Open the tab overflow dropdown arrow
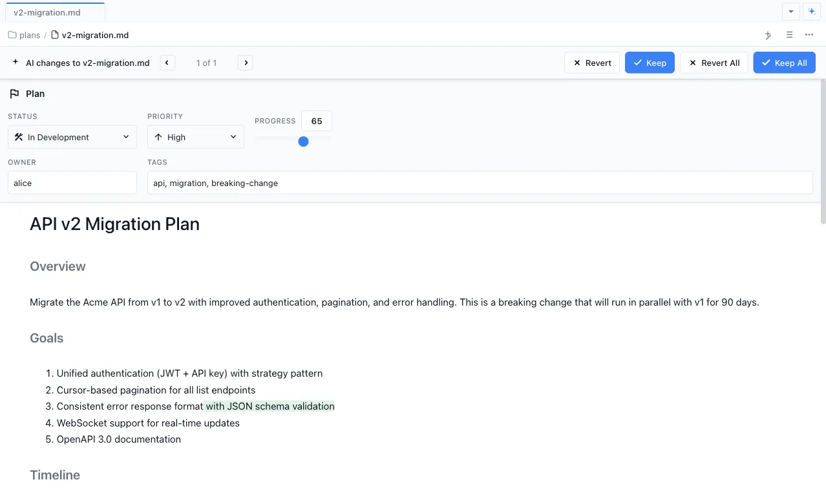This screenshot has height=504, width=826. [x=791, y=11]
